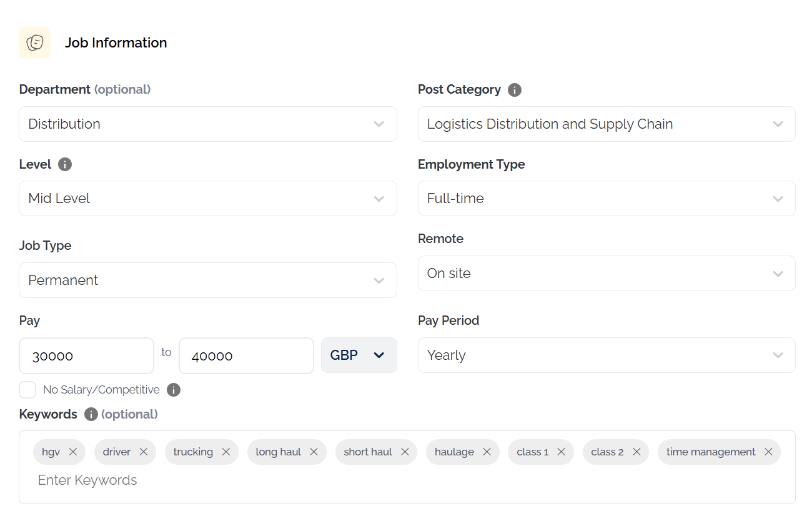Image resolution: width=812 pixels, height=516 pixels.
Task: Remove the 'trucking' keyword tag
Action: tap(226, 452)
